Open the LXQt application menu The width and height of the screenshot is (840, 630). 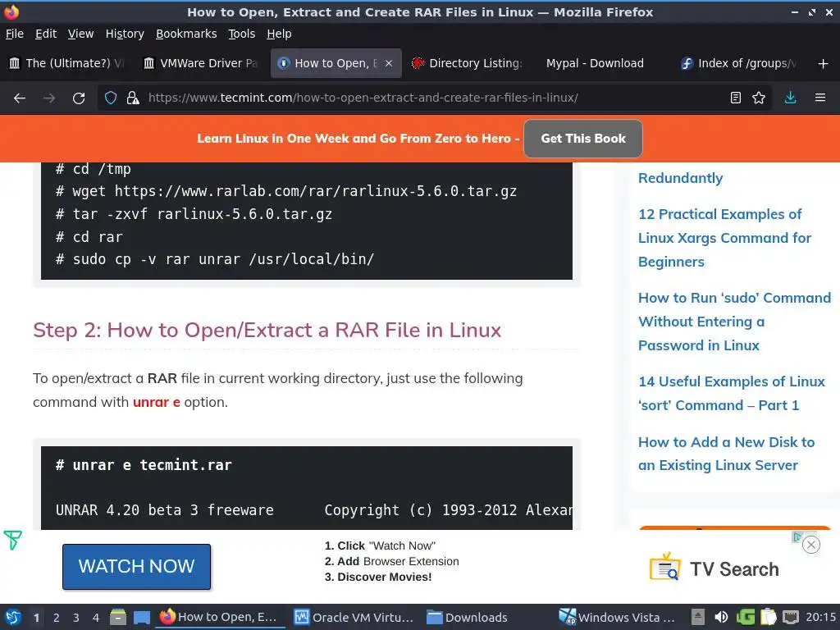(13, 617)
